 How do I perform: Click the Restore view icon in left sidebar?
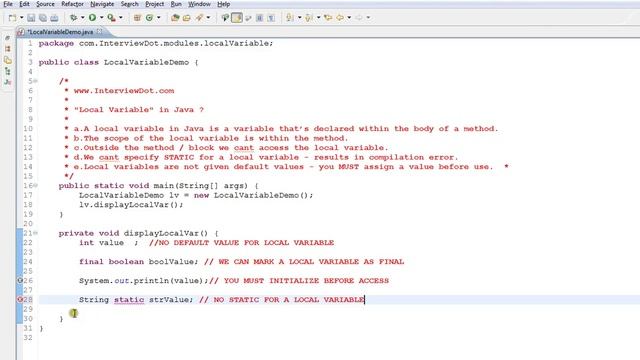point(7,38)
